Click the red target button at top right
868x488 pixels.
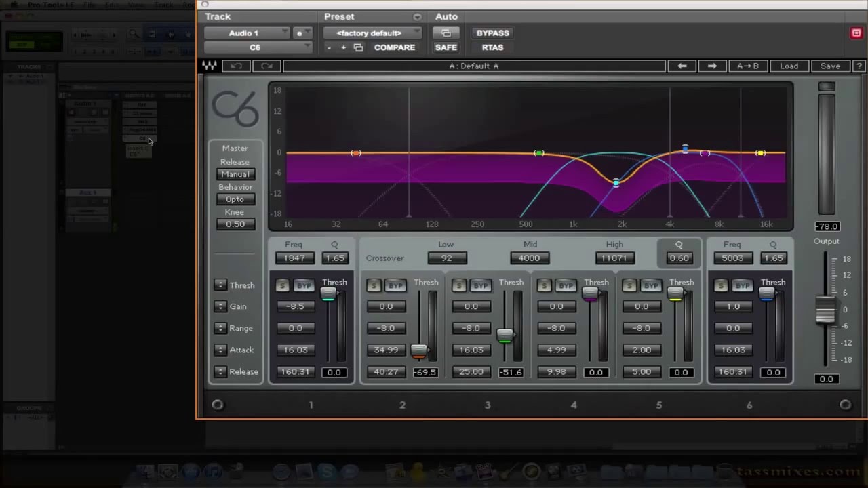tap(856, 33)
